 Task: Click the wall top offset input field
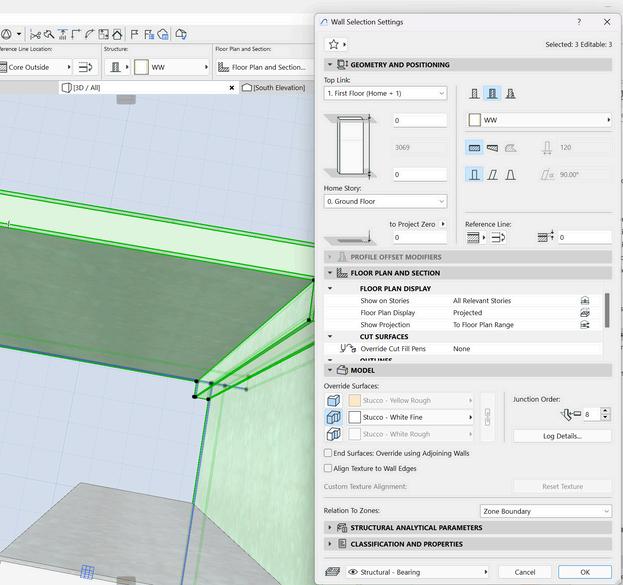coord(420,120)
